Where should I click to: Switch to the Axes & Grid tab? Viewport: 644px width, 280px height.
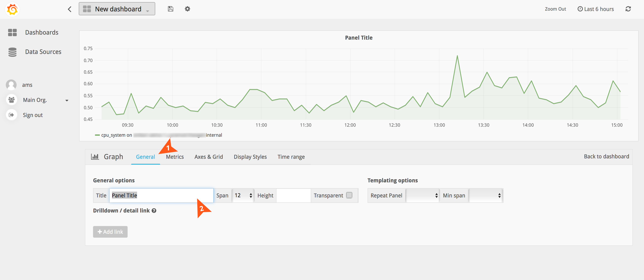coord(208,157)
